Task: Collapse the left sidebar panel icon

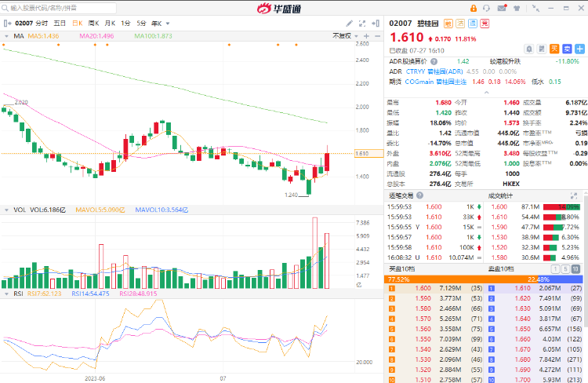Action: click(x=7, y=24)
